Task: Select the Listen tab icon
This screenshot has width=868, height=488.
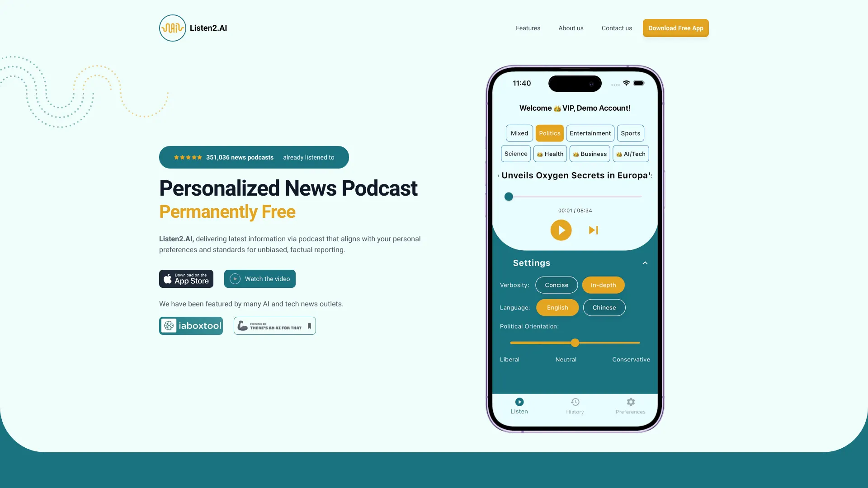Action: [x=519, y=402]
